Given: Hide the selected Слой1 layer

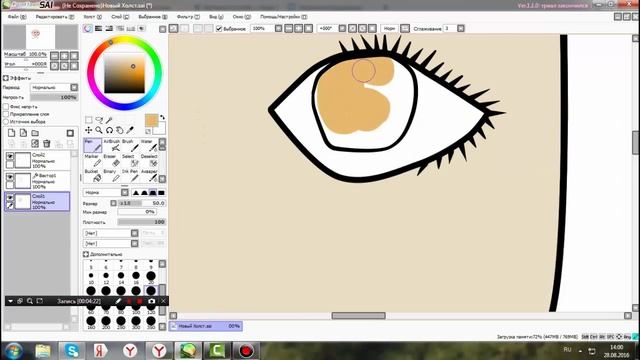Looking at the screenshot, I should (10, 198).
